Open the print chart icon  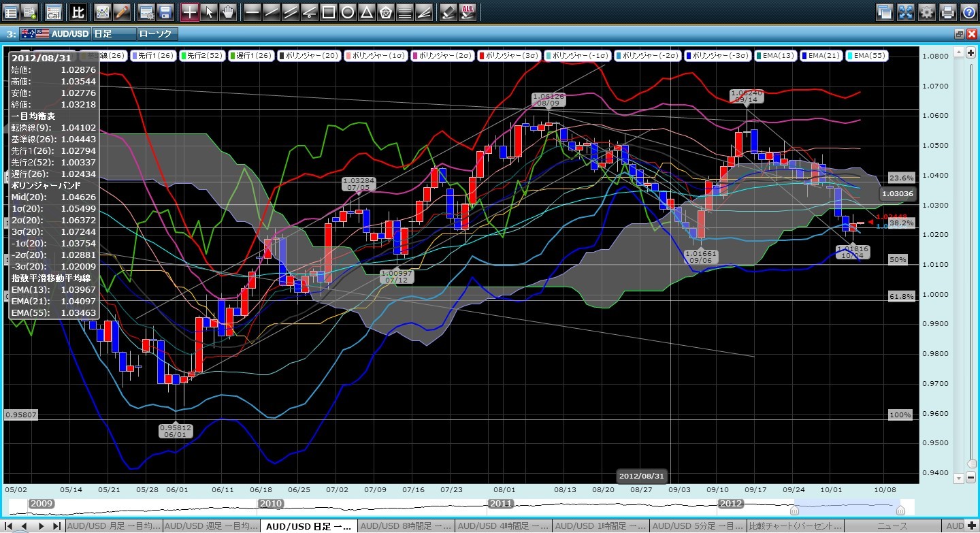pyautogui.click(x=947, y=12)
